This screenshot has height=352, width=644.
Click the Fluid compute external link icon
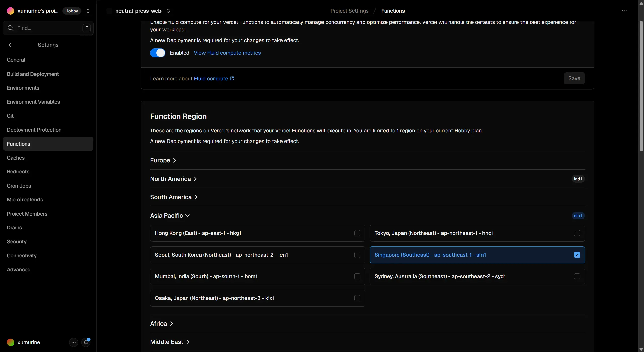[232, 78]
